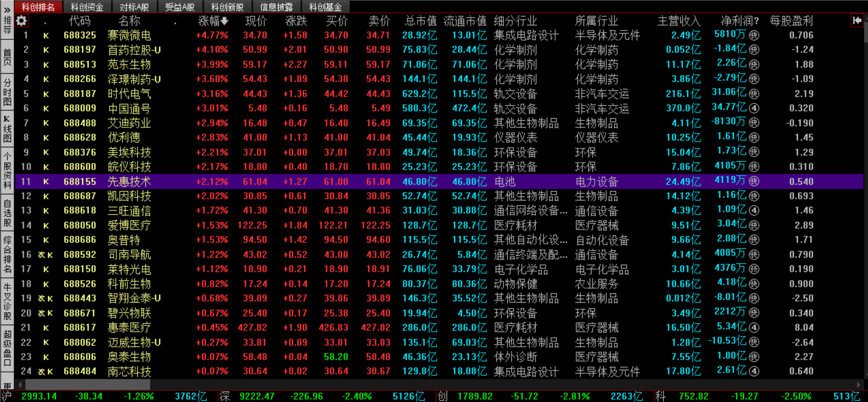Click the K marker for 先惠技术

[x=46, y=182]
